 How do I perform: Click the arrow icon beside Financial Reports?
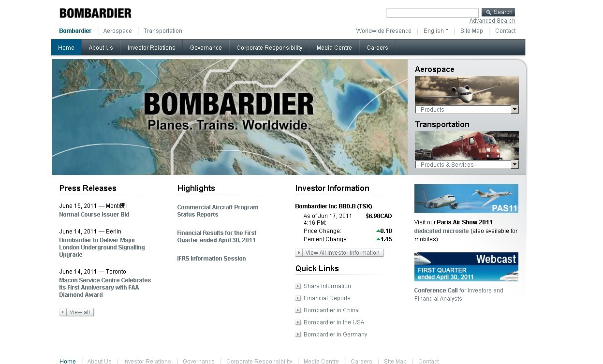tap(298, 298)
